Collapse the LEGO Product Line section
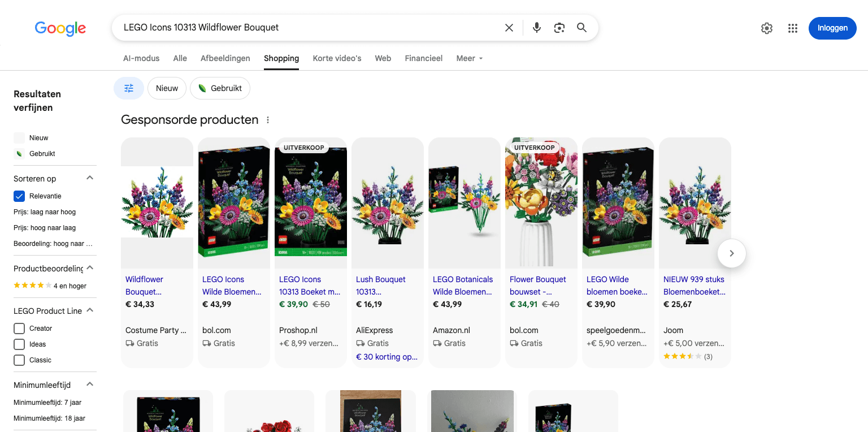This screenshot has width=868, height=432. 90,310
